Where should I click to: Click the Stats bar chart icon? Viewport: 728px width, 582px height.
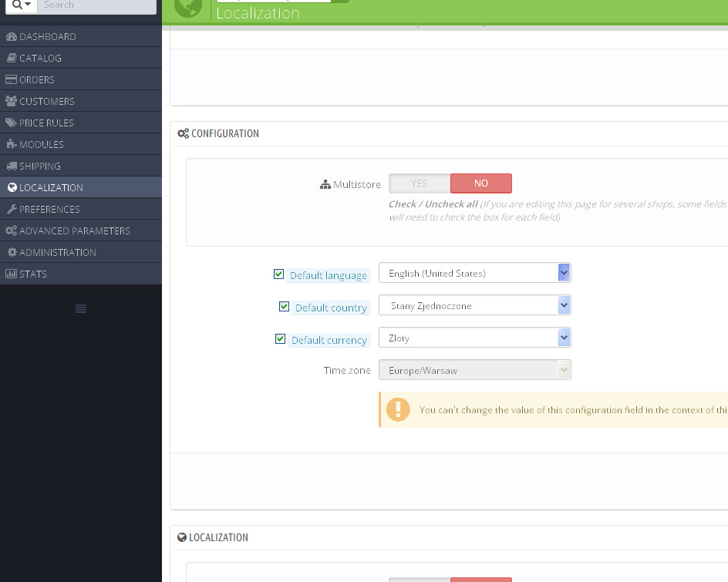point(11,274)
